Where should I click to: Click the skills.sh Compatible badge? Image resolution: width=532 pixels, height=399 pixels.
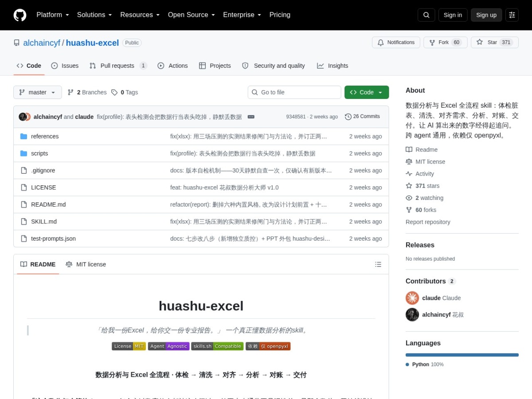coord(217,346)
